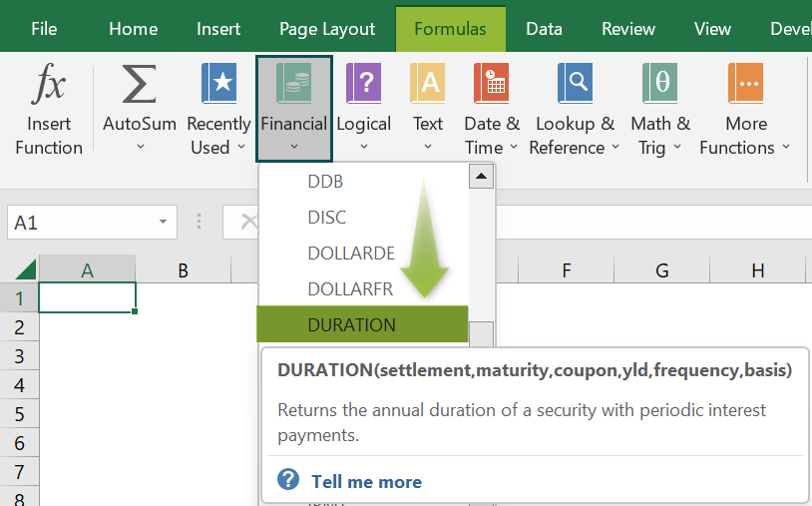This screenshot has height=506, width=812.
Task: Open Lookup & Reference magnifier book icon
Action: tap(575, 83)
